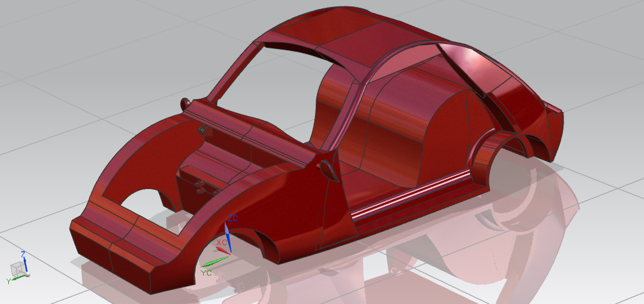Click the blue Z axis on view triad
The width and height of the screenshot is (644, 304).
pos(26,264)
